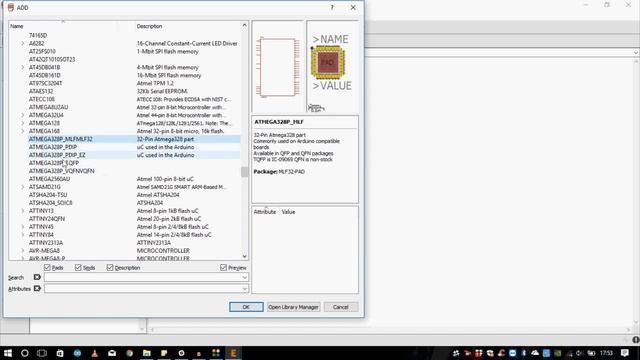Open the volume control in system tray

(580, 353)
